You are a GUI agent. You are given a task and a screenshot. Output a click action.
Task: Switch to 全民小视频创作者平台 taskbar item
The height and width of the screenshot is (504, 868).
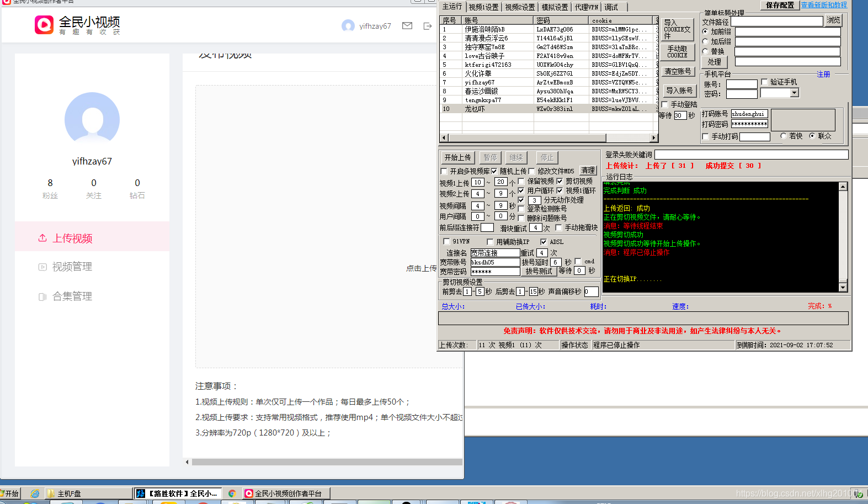286,494
